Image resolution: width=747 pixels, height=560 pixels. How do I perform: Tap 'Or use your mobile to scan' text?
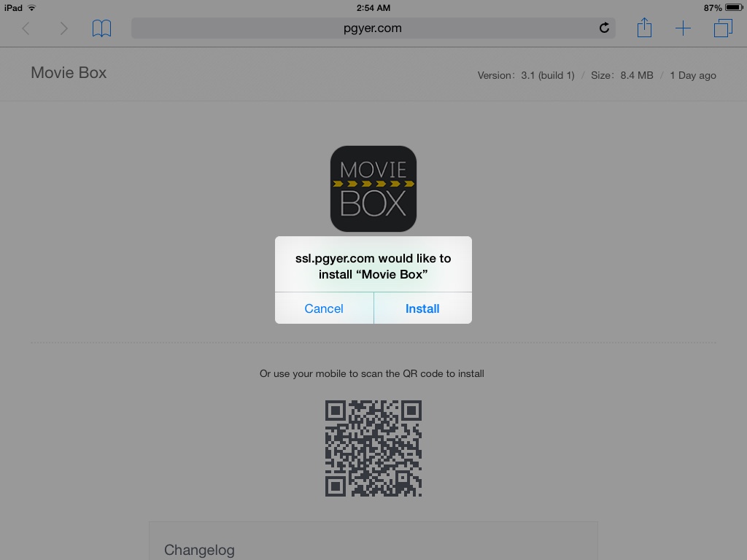tap(371, 374)
